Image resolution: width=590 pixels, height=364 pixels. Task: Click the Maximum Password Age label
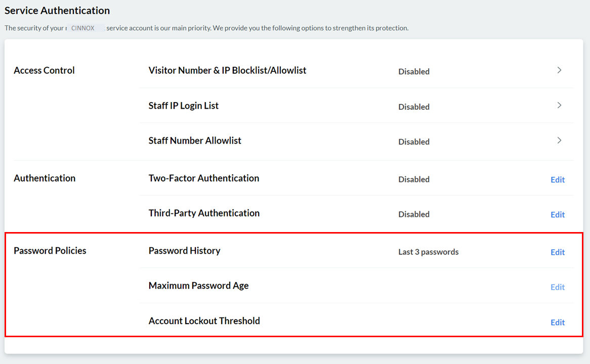click(199, 286)
